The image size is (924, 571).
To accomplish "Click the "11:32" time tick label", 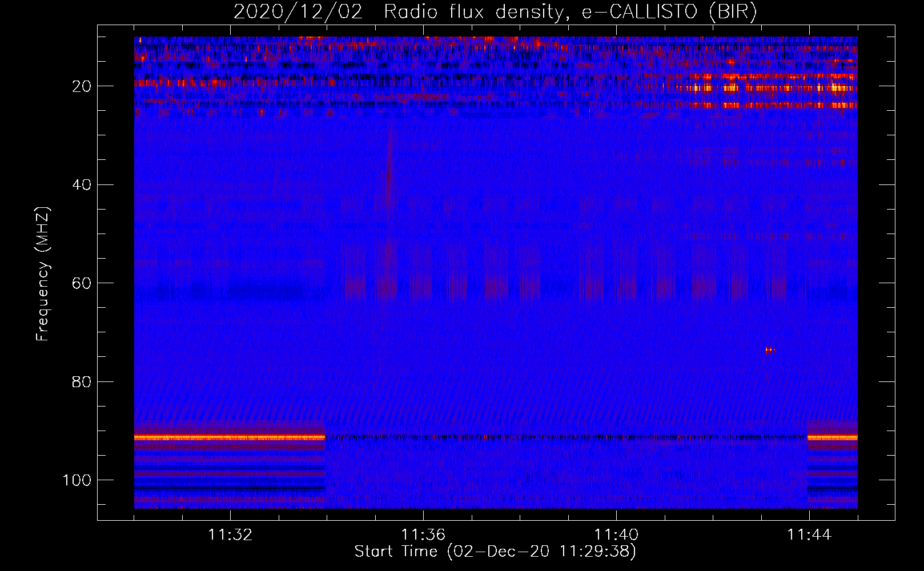I will coord(230,535).
